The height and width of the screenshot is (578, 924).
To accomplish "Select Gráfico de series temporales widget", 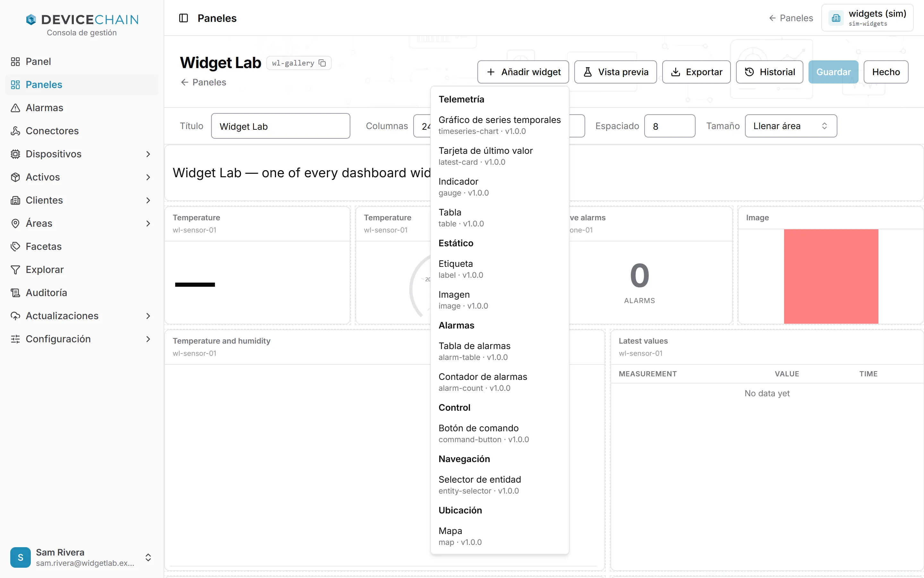I will 500,125.
